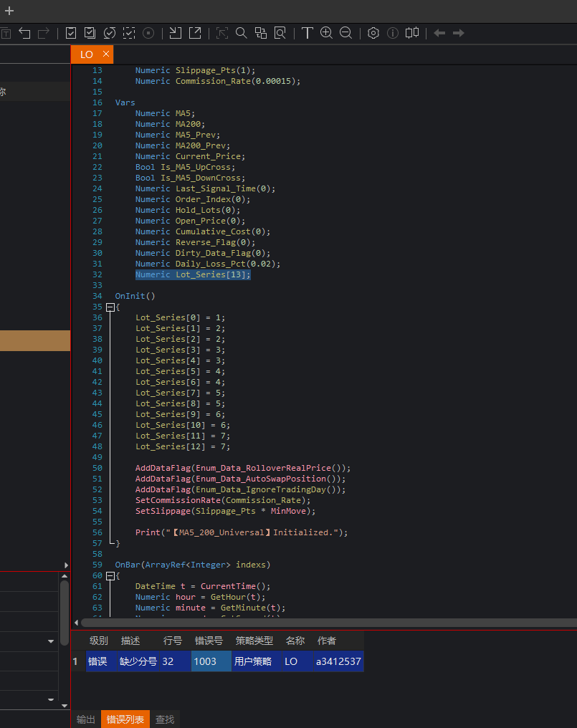The height and width of the screenshot is (728, 577).
Task: Open settings via the gear icon
Action: [373, 33]
